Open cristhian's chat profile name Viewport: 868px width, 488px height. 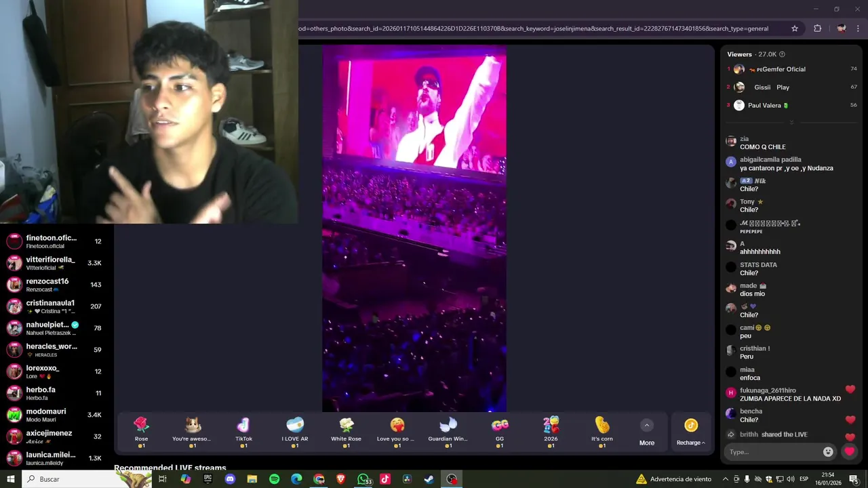755,348
